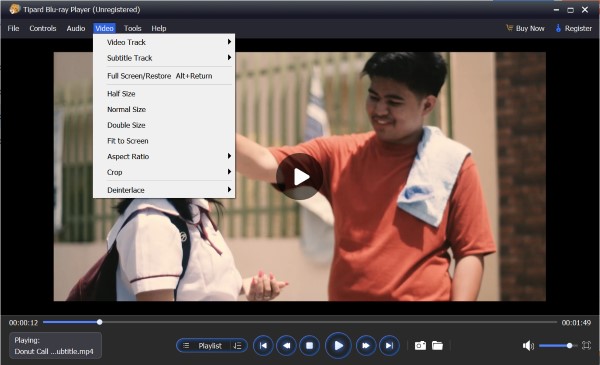Image resolution: width=600 pixels, height=365 pixels.
Task: Click the fast forward button
Action: 366,346
